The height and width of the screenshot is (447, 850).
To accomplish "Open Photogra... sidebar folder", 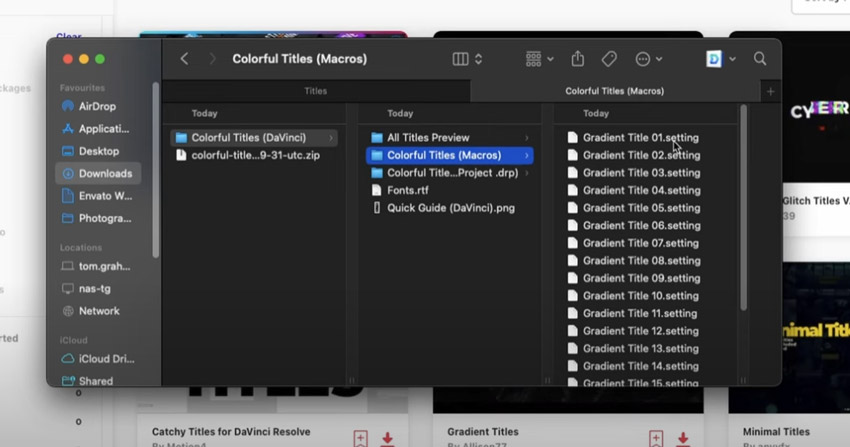I will click(98, 218).
